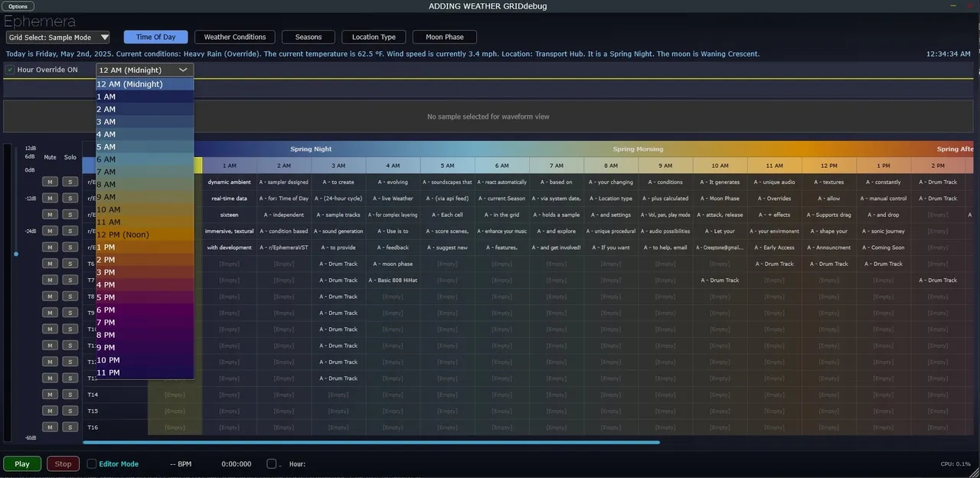The image size is (980, 478).
Task: Open the Options menu
Action: tap(18, 6)
